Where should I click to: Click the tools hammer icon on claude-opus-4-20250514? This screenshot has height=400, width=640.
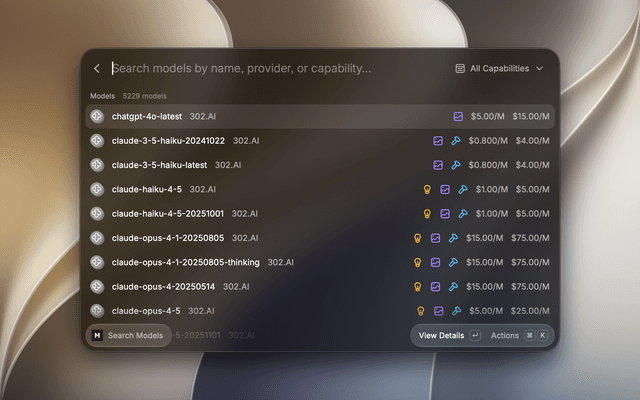tap(453, 287)
